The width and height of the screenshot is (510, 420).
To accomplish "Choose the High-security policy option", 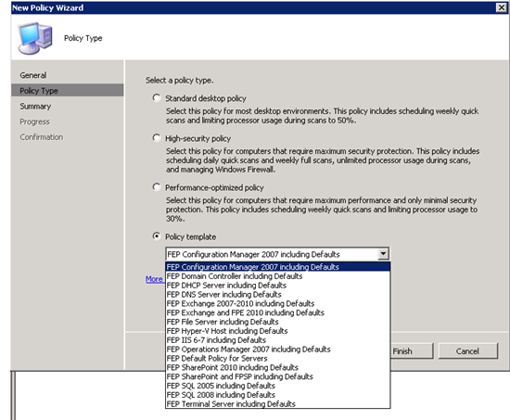I will pyautogui.click(x=157, y=138).
